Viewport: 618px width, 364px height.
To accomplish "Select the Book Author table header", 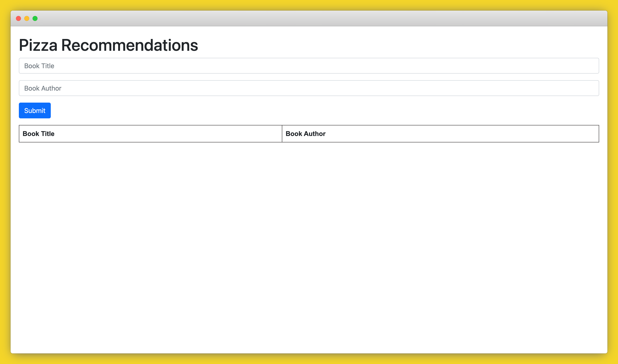I will (305, 134).
